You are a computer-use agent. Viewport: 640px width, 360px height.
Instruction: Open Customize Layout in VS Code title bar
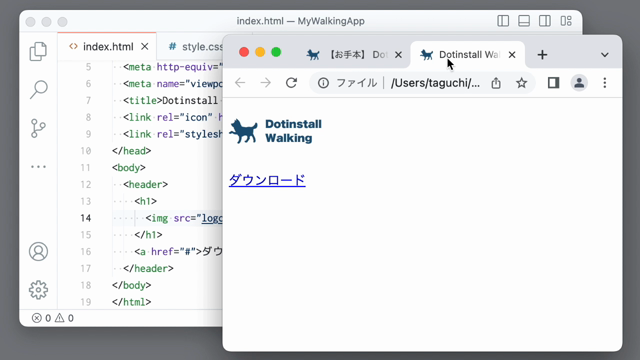click(566, 21)
